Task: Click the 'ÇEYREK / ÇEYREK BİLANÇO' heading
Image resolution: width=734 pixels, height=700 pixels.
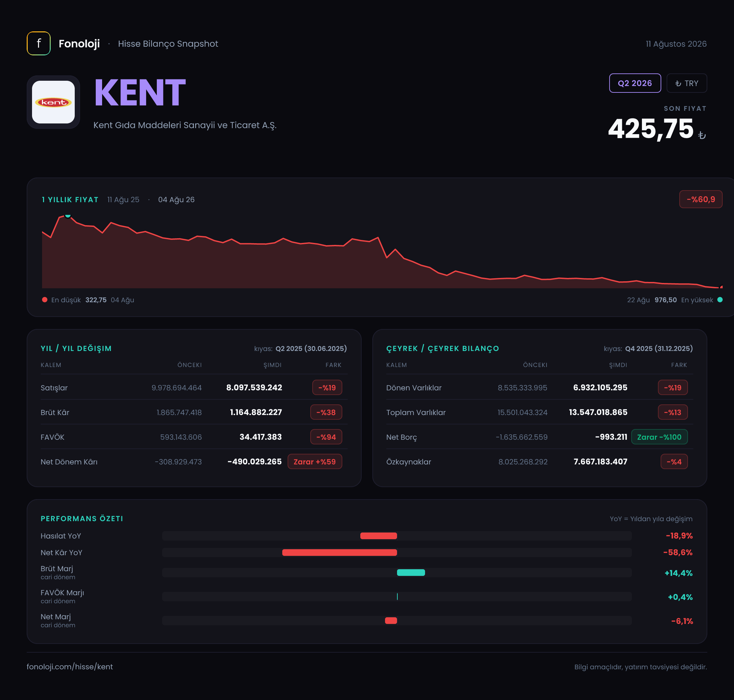Action: [x=442, y=348]
